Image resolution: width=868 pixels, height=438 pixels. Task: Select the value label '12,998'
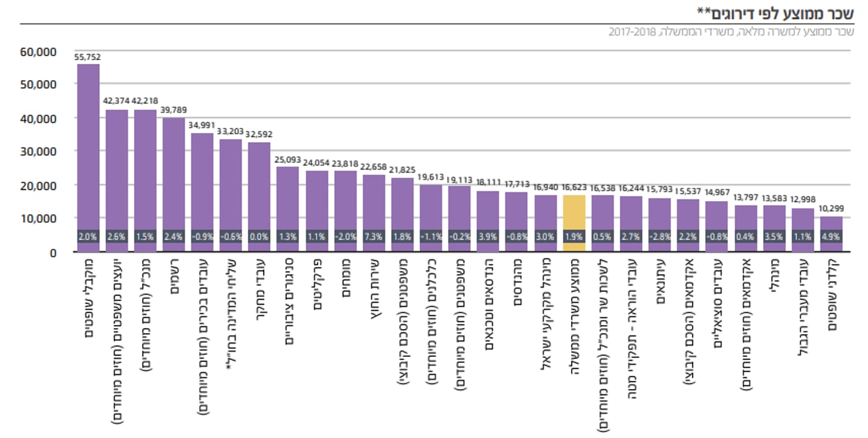pyautogui.click(x=803, y=200)
